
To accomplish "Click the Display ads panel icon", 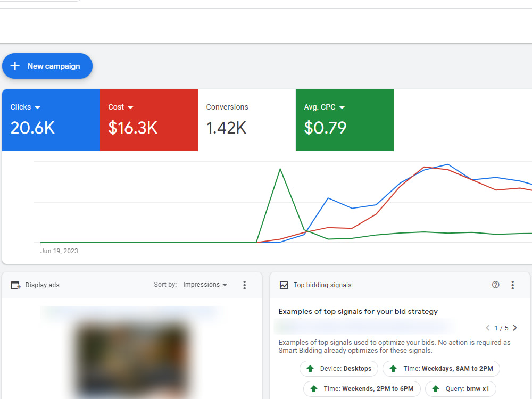I will 15,285.
